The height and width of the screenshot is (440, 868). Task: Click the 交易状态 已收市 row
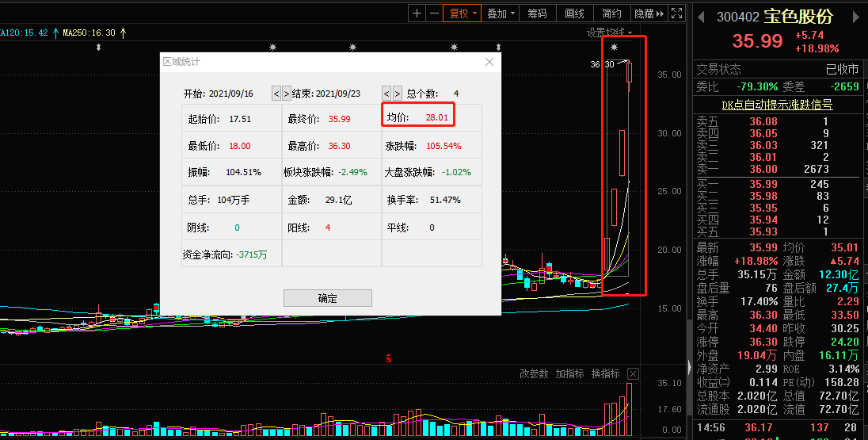point(777,69)
